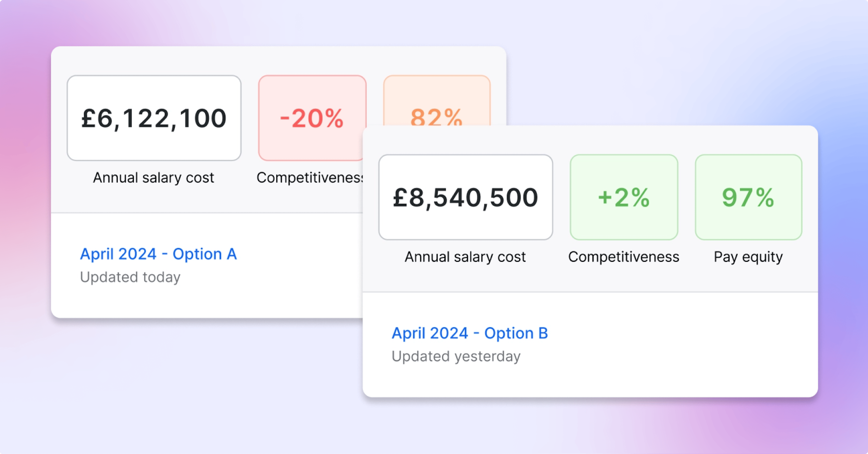Viewport: 868px width, 454px height.
Task: Open the April 2024 - Option A scenario link
Action: pos(158,254)
